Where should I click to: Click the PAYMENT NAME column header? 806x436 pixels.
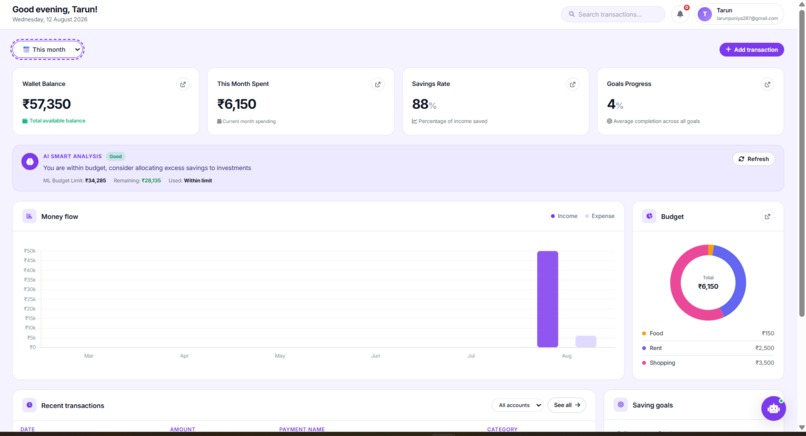pyautogui.click(x=302, y=429)
